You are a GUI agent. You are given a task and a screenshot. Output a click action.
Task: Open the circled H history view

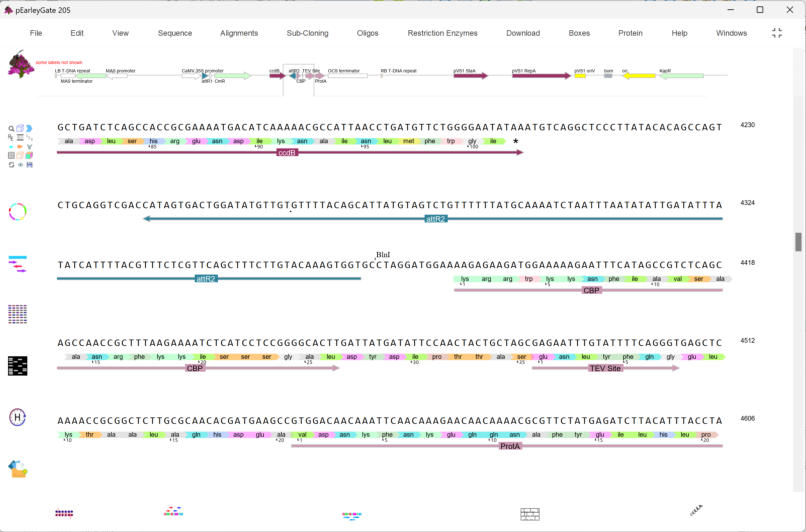click(17, 417)
